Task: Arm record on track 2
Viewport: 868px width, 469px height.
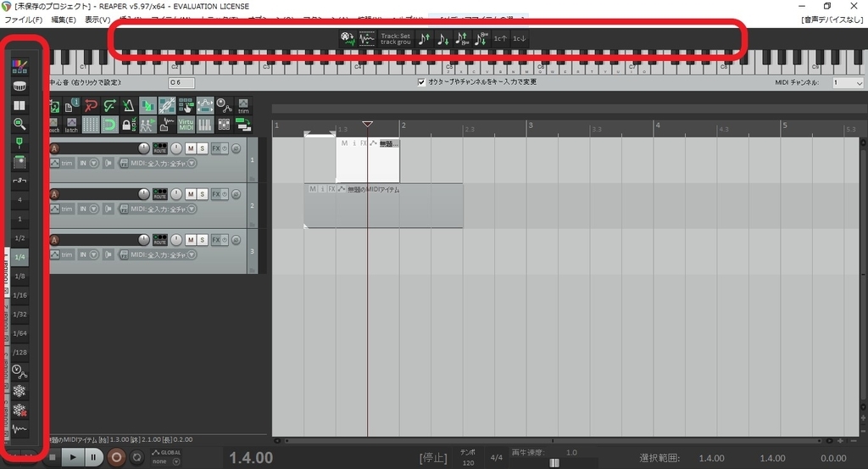Action: 54,194
